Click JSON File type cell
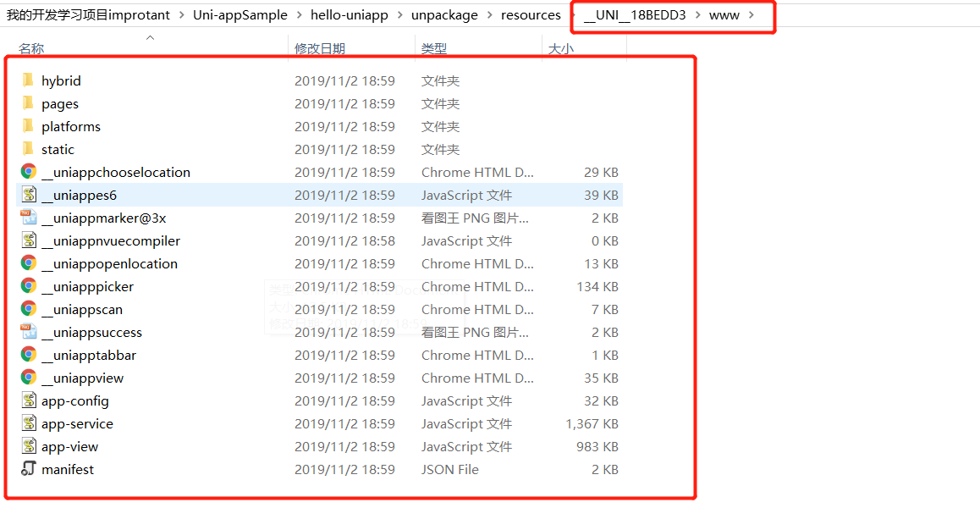Viewport: 980px width, 530px height. tap(450, 469)
